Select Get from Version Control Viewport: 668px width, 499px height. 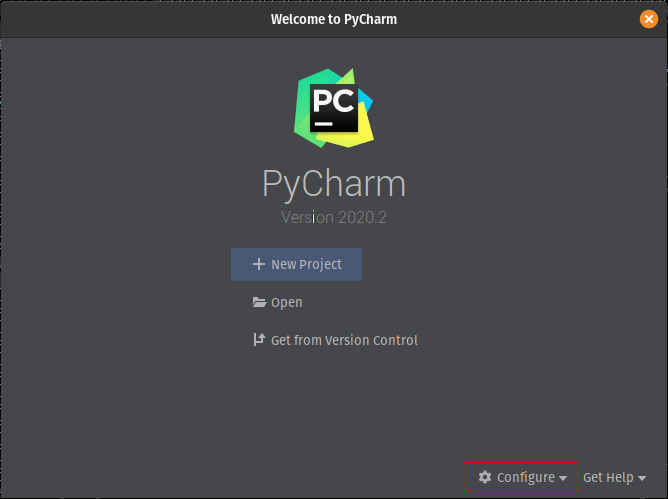(335, 340)
